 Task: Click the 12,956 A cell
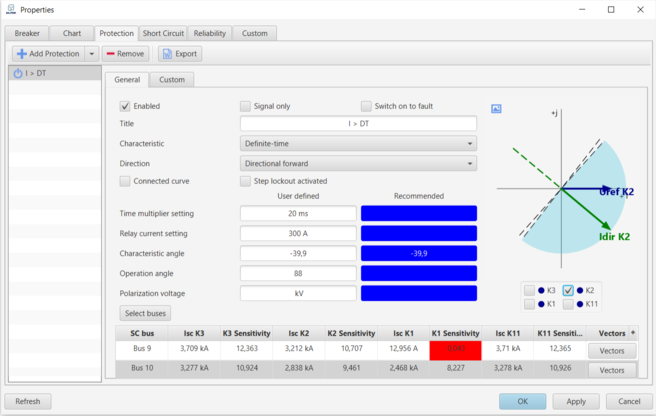click(403, 349)
